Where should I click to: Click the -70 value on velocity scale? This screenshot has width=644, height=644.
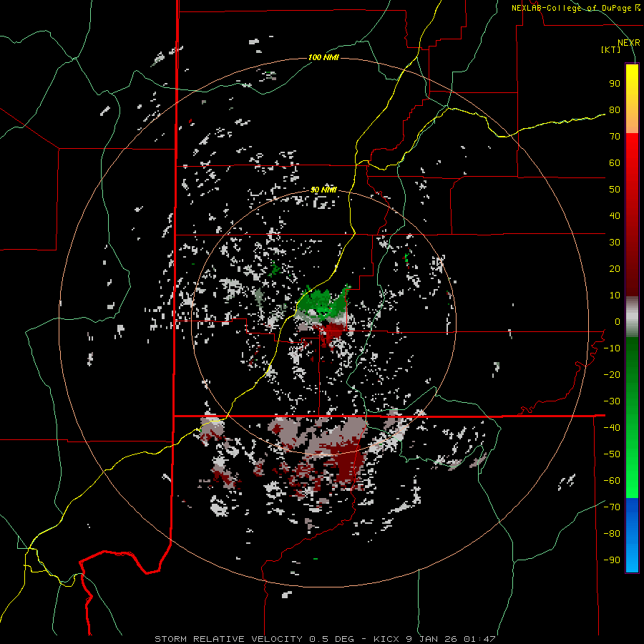612,507
